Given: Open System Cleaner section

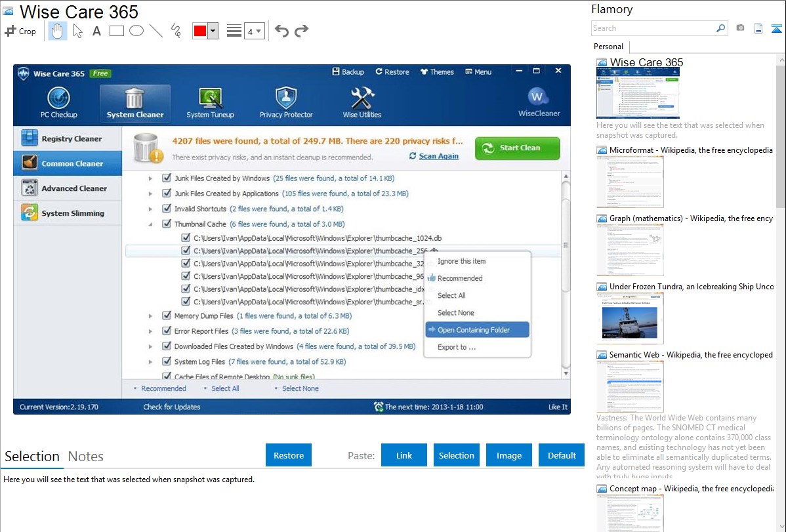Looking at the screenshot, I should coord(135,103).
